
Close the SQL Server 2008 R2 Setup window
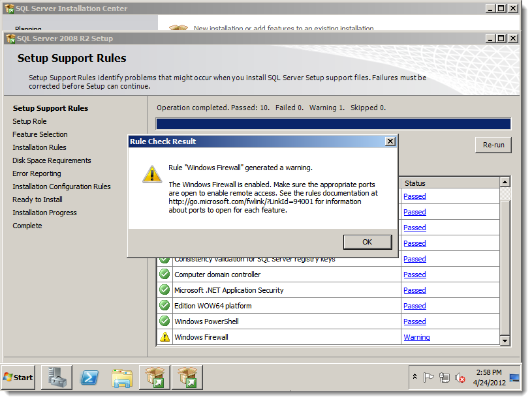tap(513, 38)
